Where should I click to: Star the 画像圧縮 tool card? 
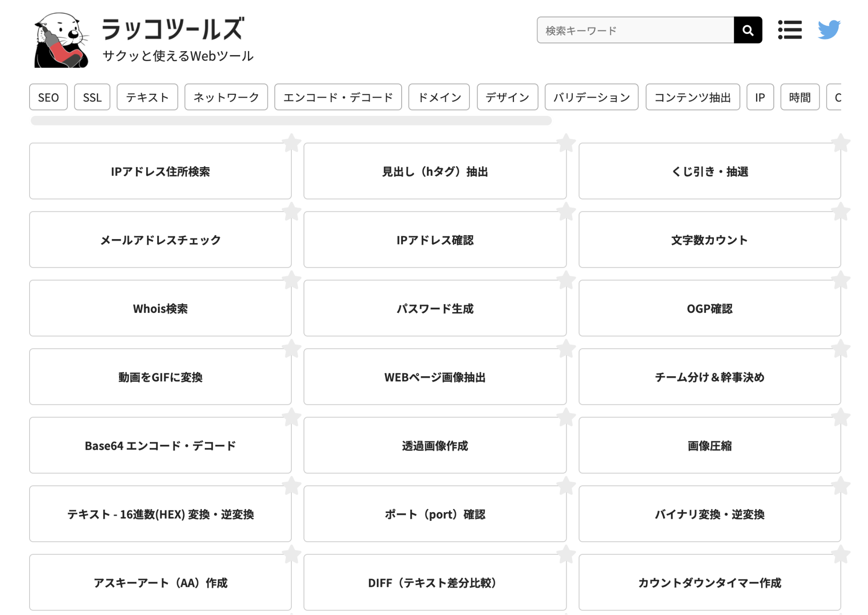pos(841,417)
